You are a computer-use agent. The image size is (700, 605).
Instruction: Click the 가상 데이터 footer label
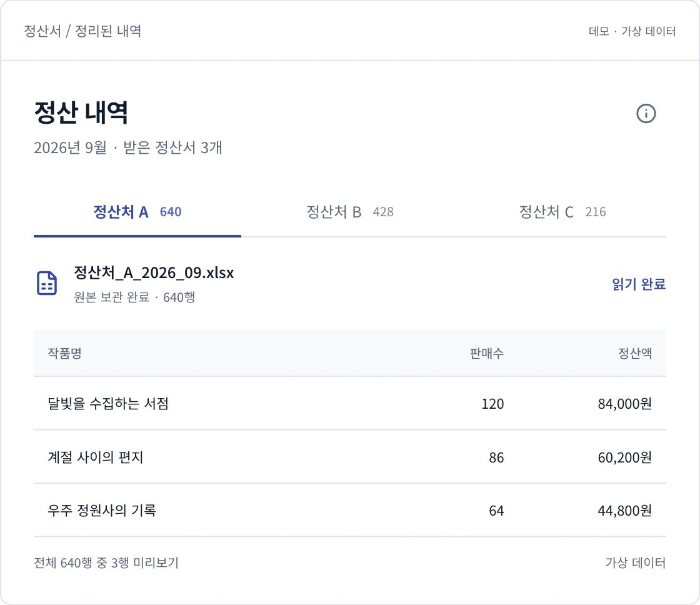tap(635, 562)
